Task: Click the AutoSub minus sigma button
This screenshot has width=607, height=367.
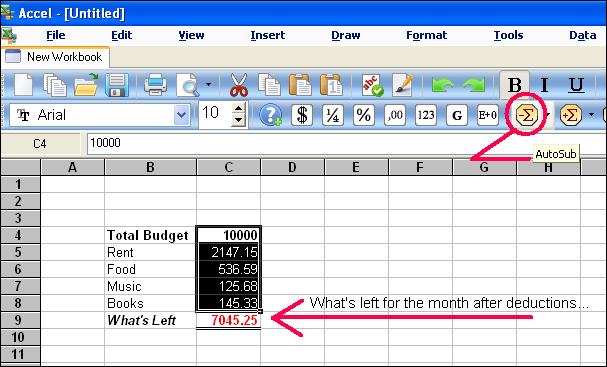Action: coord(526,115)
